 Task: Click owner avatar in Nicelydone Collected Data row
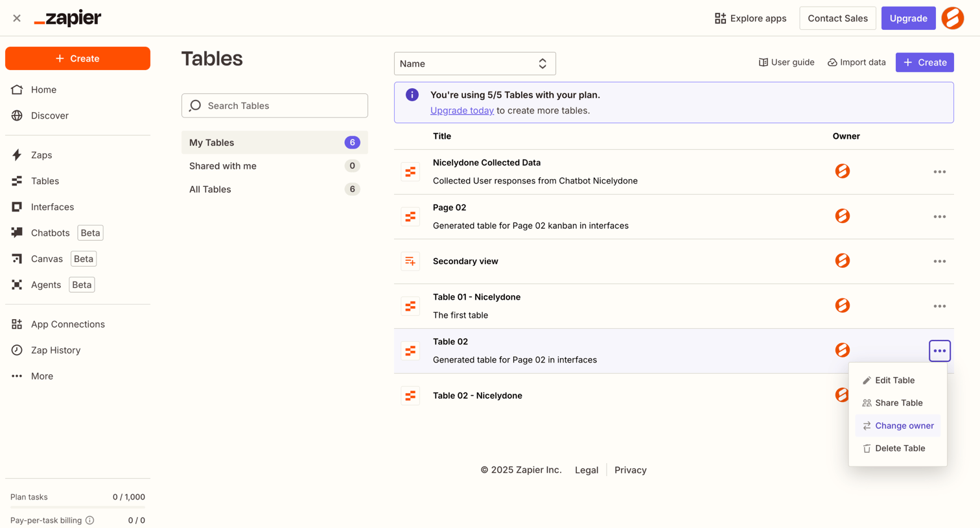(843, 171)
